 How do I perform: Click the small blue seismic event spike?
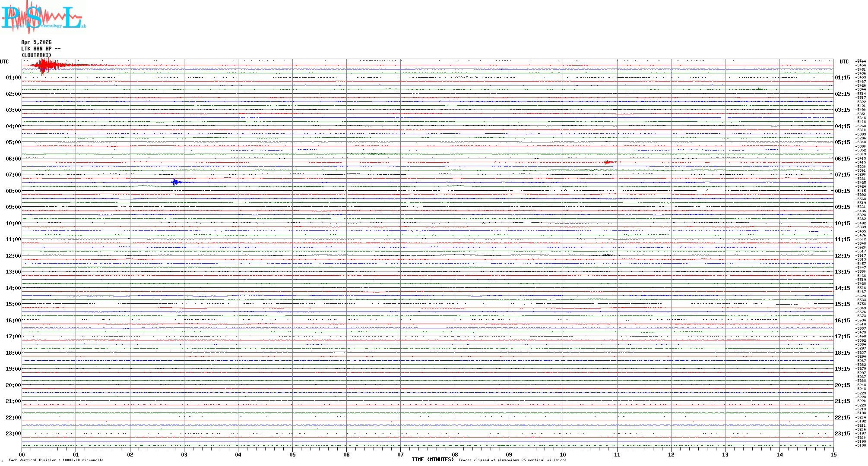point(175,182)
